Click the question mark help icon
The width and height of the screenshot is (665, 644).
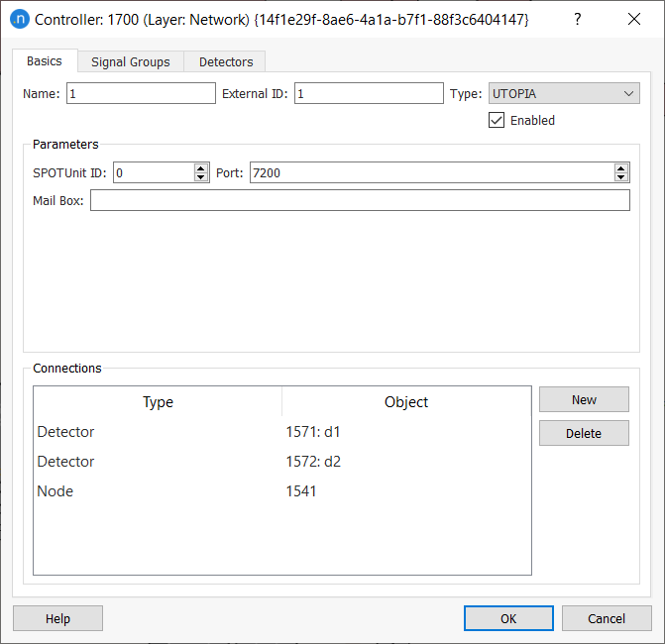tap(578, 19)
